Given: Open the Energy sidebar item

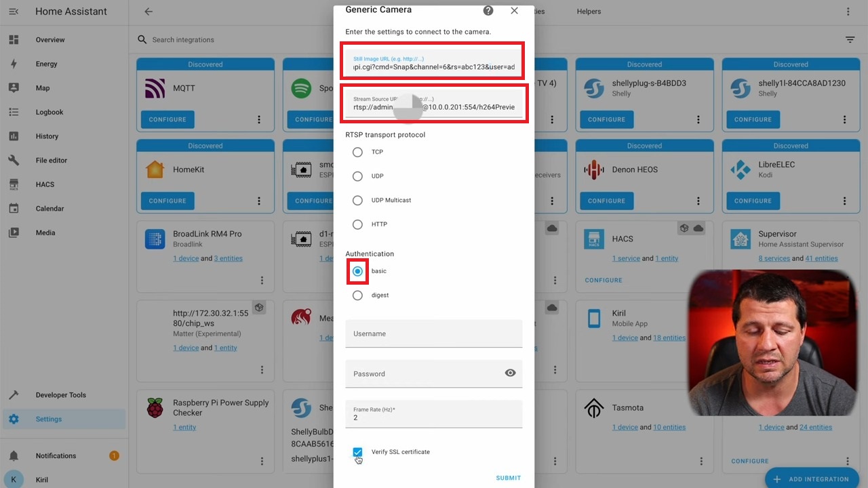Looking at the screenshot, I should click(x=64, y=64).
